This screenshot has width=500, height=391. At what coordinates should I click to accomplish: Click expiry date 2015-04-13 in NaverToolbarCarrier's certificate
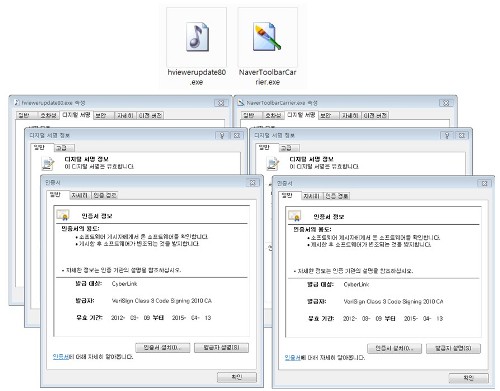tap(424, 318)
